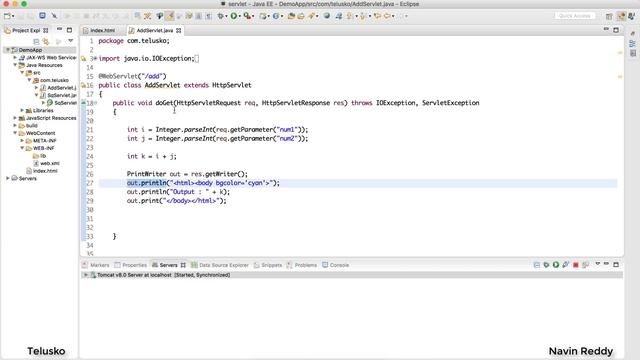The width and height of the screenshot is (640, 360).
Task: Open the Problems tab
Action: [302, 265]
